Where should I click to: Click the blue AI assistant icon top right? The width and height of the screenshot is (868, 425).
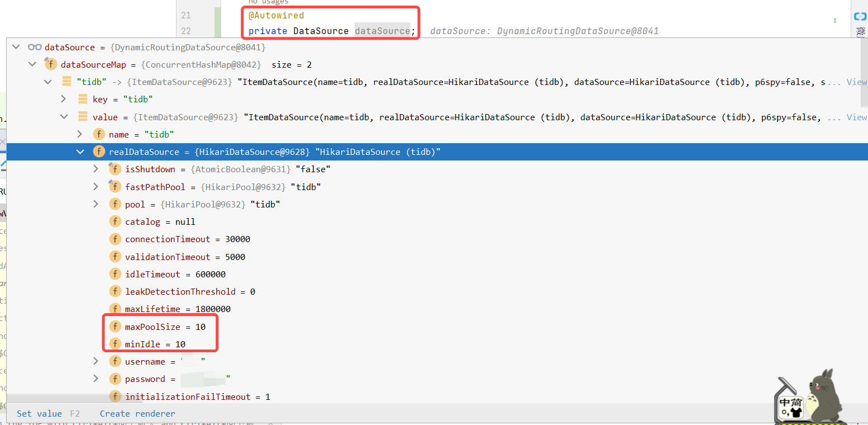tap(859, 17)
